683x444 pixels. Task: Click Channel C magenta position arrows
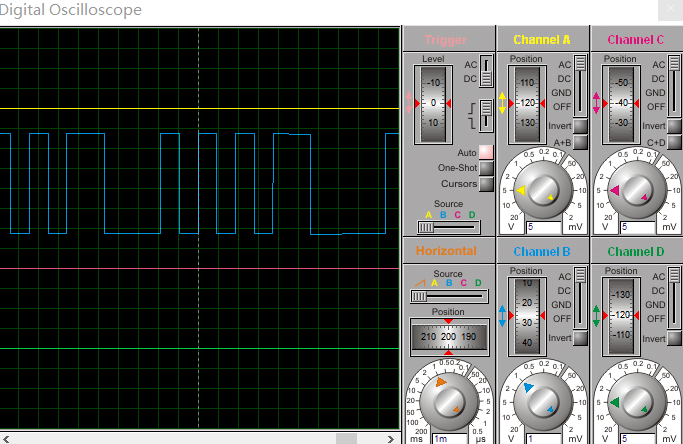pyautogui.click(x=596, y=103)
